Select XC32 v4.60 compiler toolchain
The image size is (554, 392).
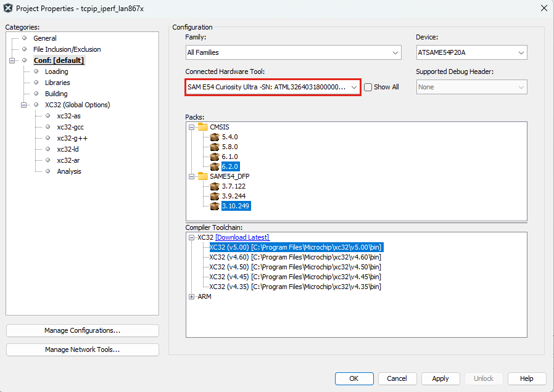tap(295, 257)
